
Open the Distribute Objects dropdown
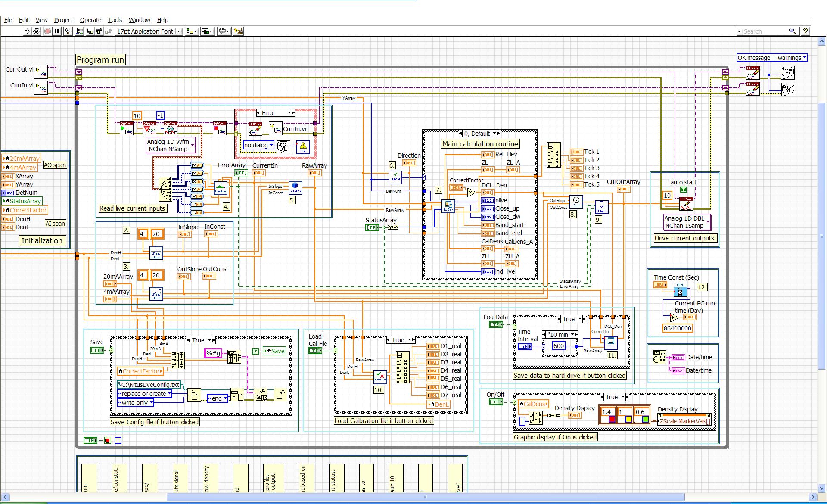[x=208, y=31]
